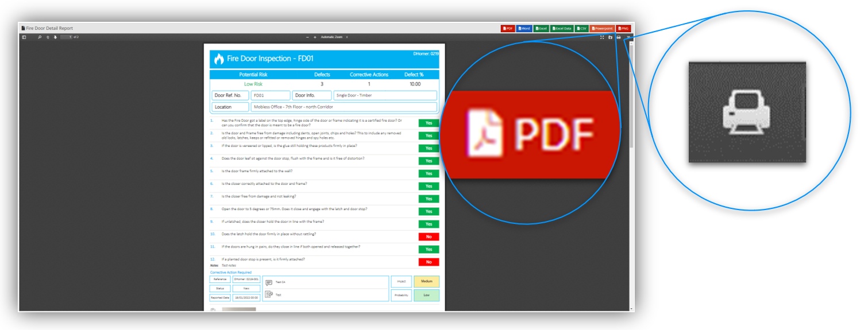Go to the next page arrow
Viewport: 868px width, 330px height.
click(x=55, y=37)
